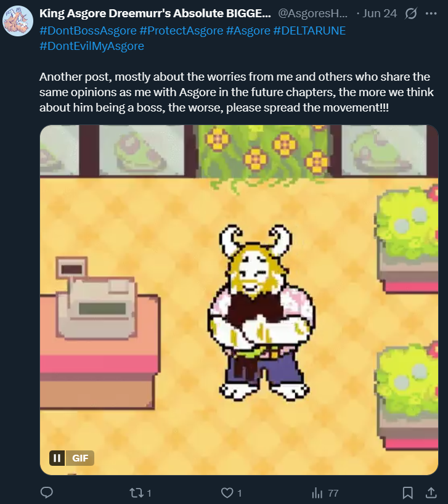Click the GIF label badge

(x=80, y=458)
